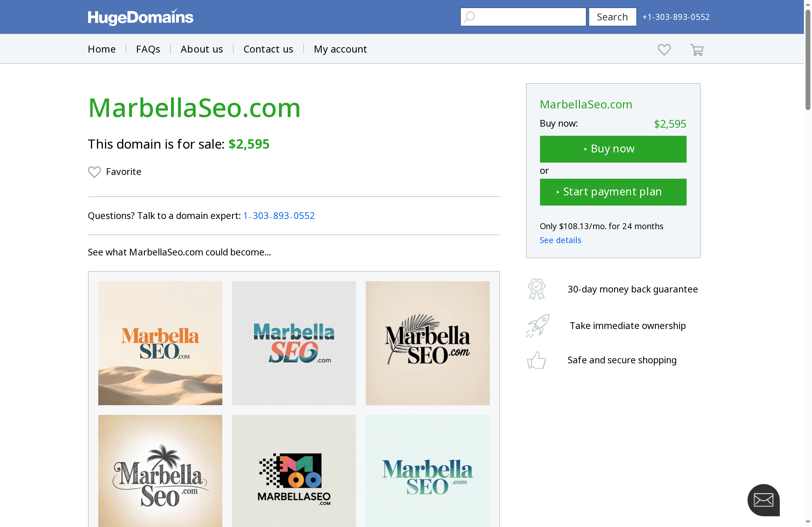The height and width of the screenshot is (527, 812).
Task: Open the mail chat widget icon
Action: pyautogui.click(x=763, y=500)
